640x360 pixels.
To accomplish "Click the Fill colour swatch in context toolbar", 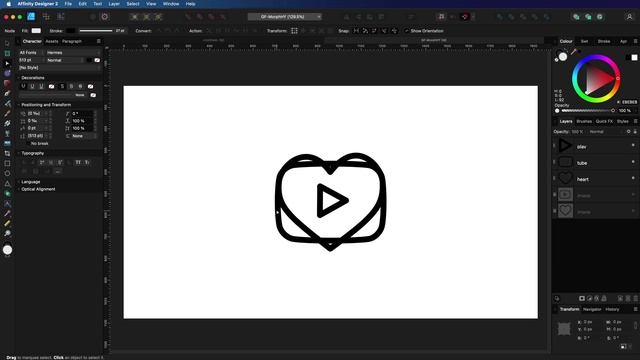I will [36, 31].
